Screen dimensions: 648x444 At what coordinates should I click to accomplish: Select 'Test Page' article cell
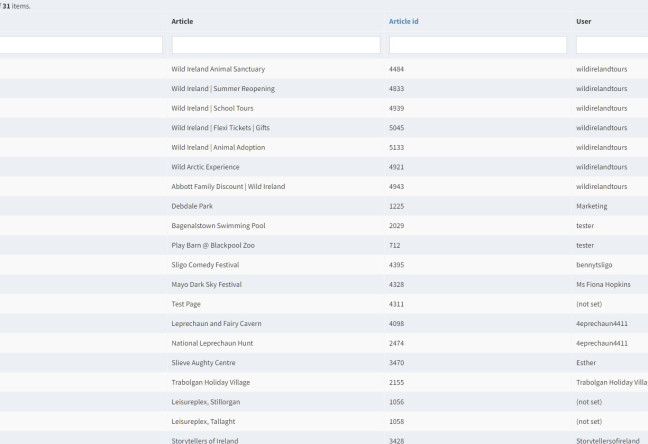pyautogui.click(x=186, y=304)
